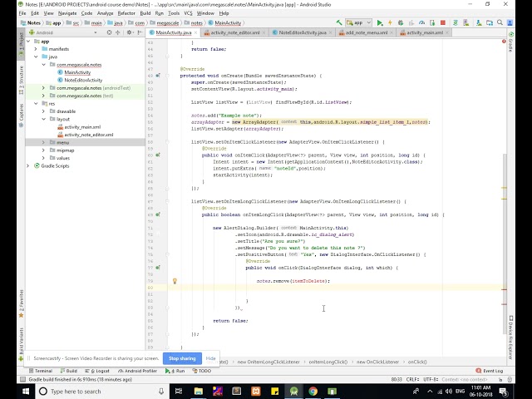This screenshot has width=532, height=399.
Task: Open Project panel gear settings
Action: click(129, 32)
